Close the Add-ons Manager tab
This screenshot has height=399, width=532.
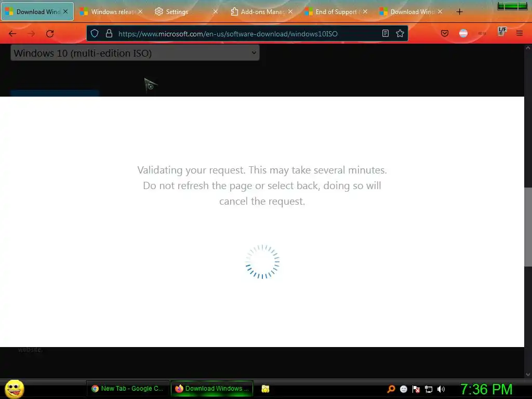pos(290,11)
